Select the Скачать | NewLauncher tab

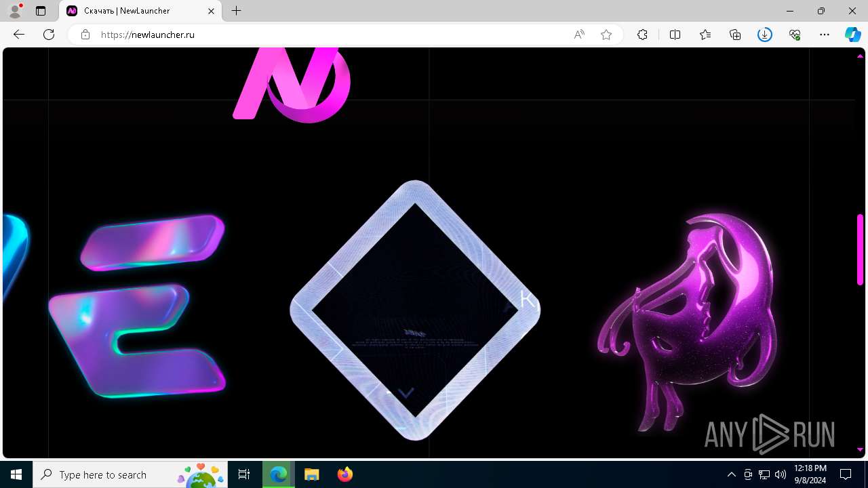pos(140,11)
